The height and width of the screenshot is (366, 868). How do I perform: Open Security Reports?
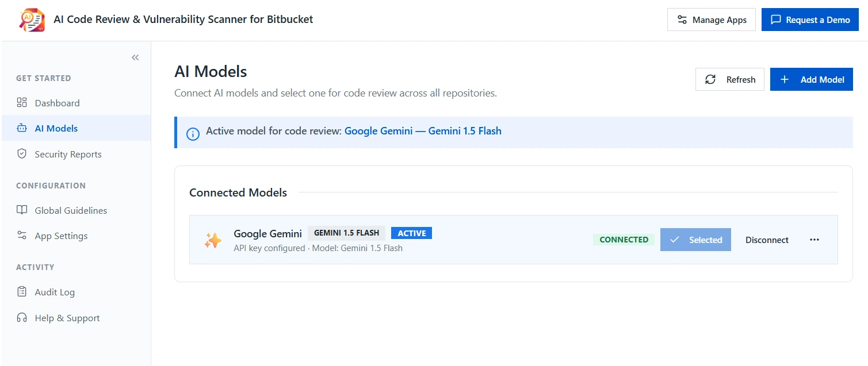[x=76, y=154]
